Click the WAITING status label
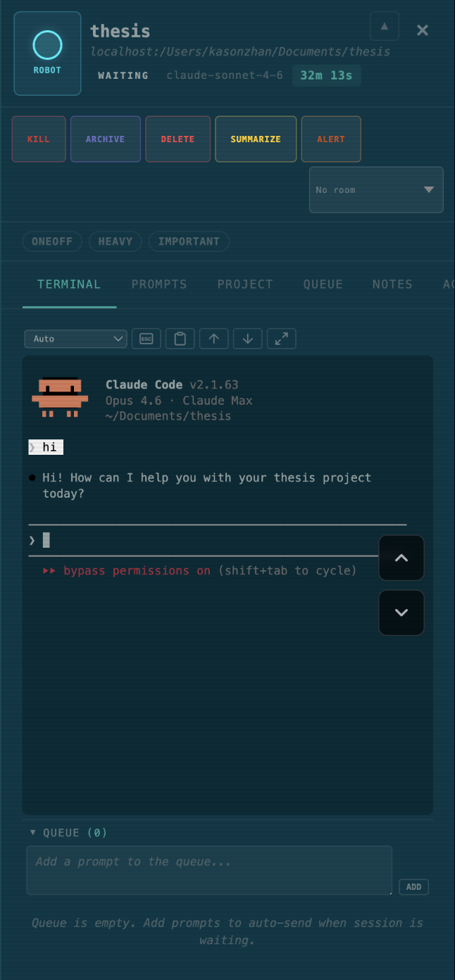The image size is (455, 980). point(123,75)
